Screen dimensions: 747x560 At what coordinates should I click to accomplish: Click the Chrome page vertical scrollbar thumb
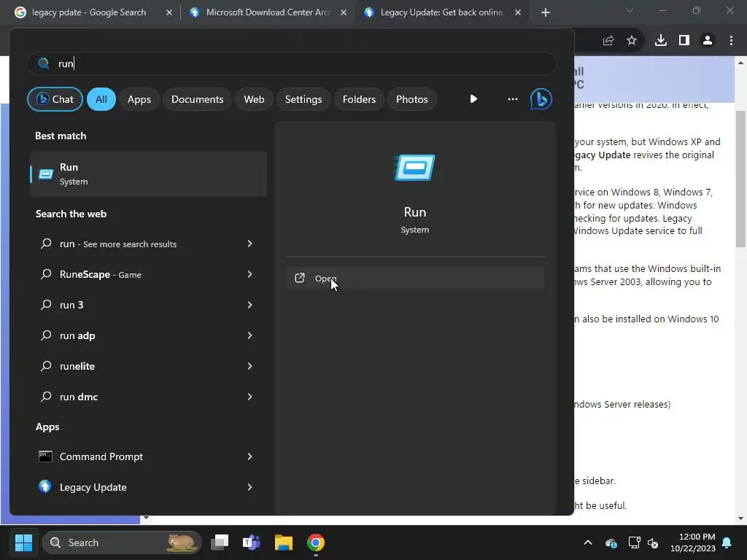[x=741, y=179]
